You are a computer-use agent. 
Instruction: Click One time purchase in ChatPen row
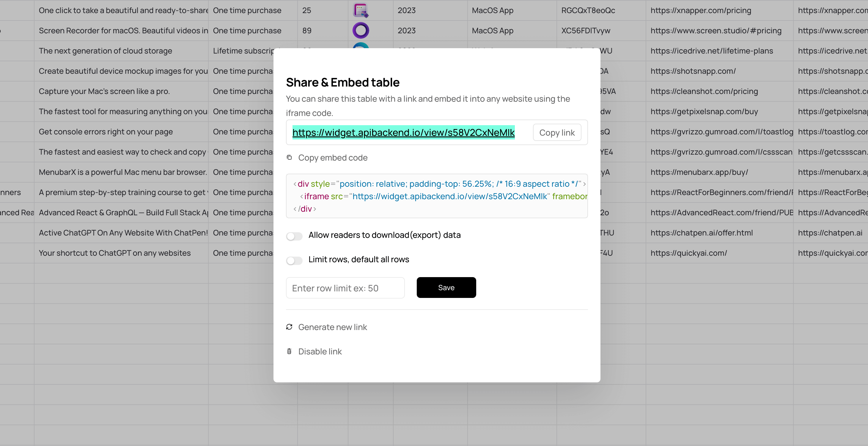(241, 233)
